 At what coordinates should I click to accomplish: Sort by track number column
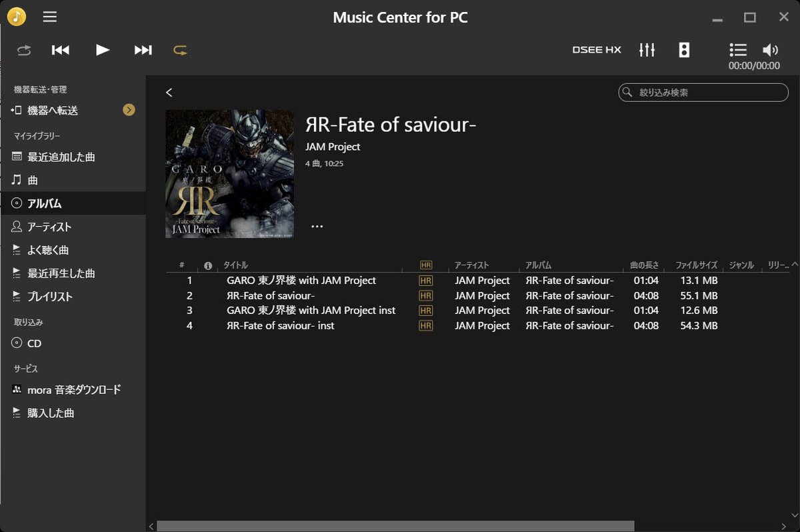(x=182, y=265)
